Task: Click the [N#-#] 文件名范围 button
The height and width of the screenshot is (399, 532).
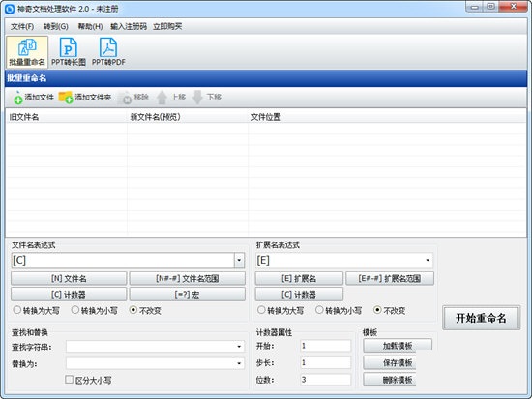Action: click(188, 278)
